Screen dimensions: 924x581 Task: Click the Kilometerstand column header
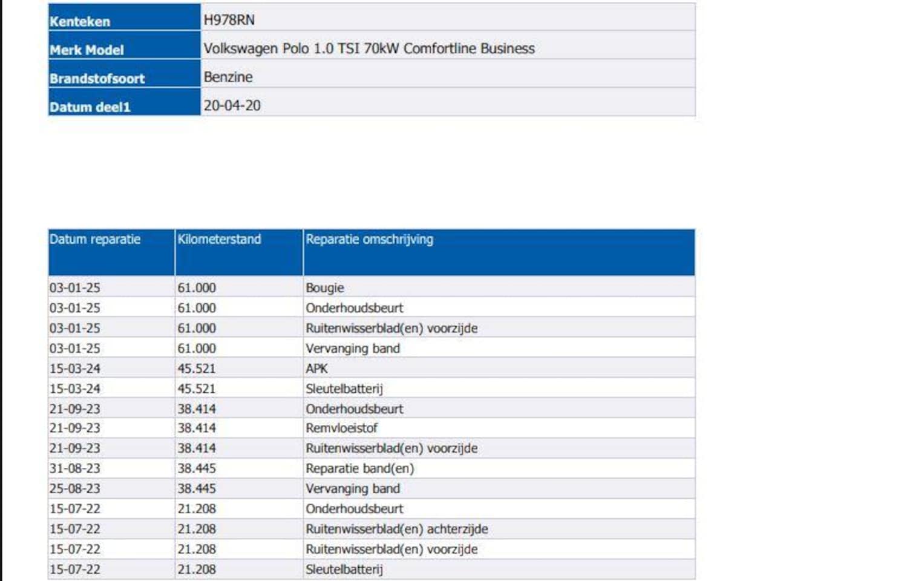(x=219, y=240)
